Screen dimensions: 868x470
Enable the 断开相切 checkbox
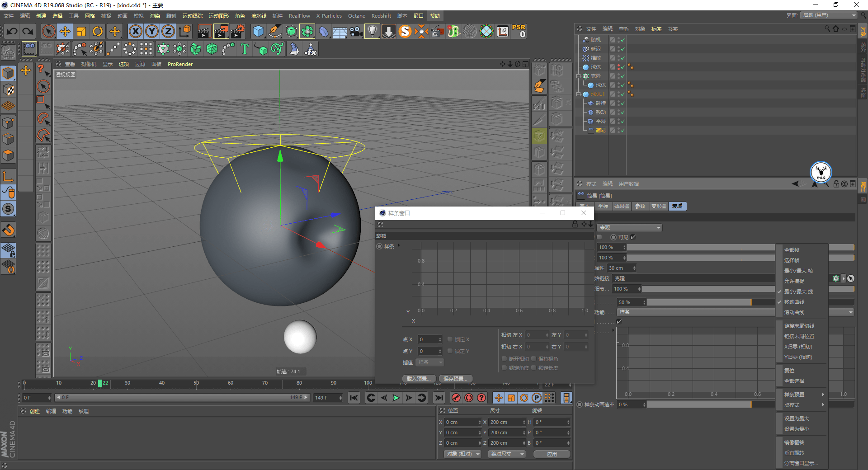504,358
